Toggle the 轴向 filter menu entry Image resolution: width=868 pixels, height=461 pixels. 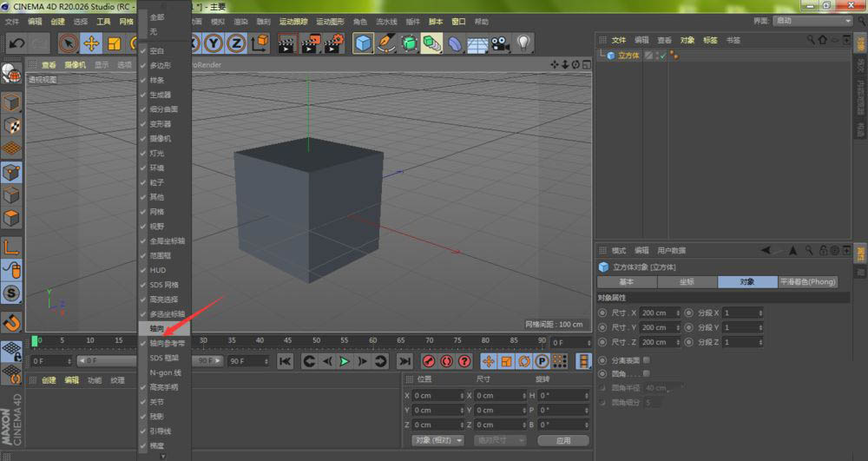(164, 328)
